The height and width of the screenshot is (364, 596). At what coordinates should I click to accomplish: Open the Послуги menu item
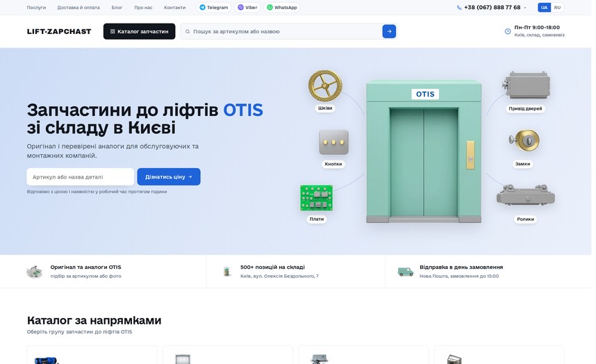coord(36,8)
